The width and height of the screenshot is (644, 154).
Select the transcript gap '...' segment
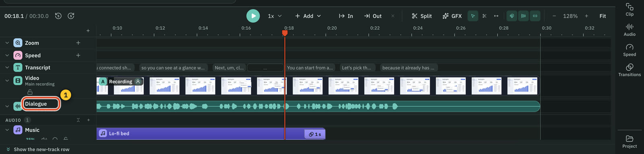(x=265, y=68)
